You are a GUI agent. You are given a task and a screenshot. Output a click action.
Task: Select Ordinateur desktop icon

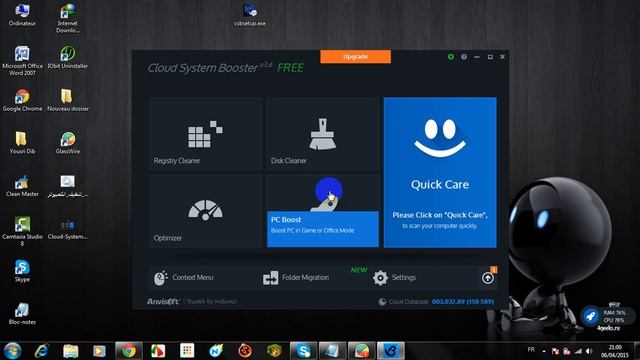[x=22, y=15]
